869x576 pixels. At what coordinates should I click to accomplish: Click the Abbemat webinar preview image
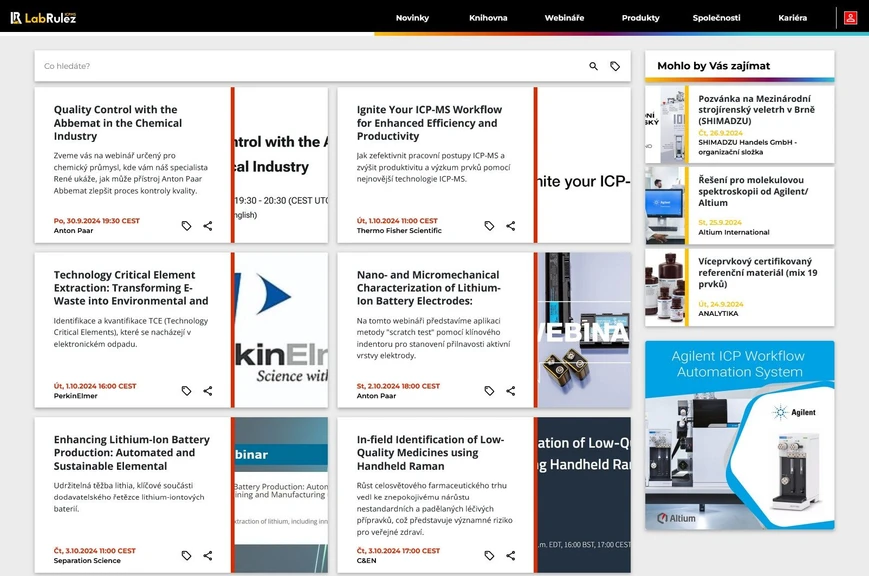[x=281, y=165]
